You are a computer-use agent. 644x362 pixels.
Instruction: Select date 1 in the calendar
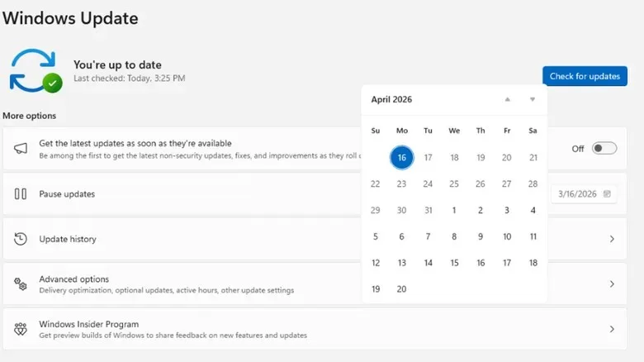454,210
